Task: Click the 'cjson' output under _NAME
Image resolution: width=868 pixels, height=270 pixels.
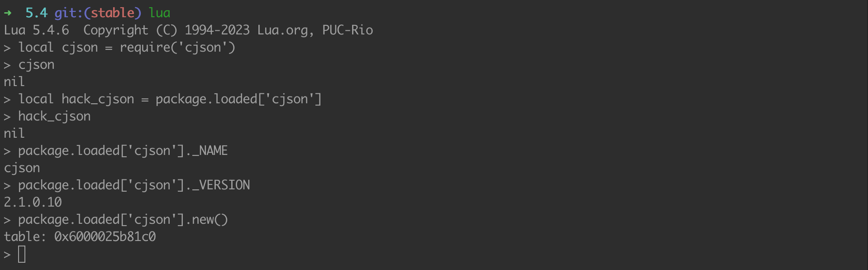Action: pos(22,168)
